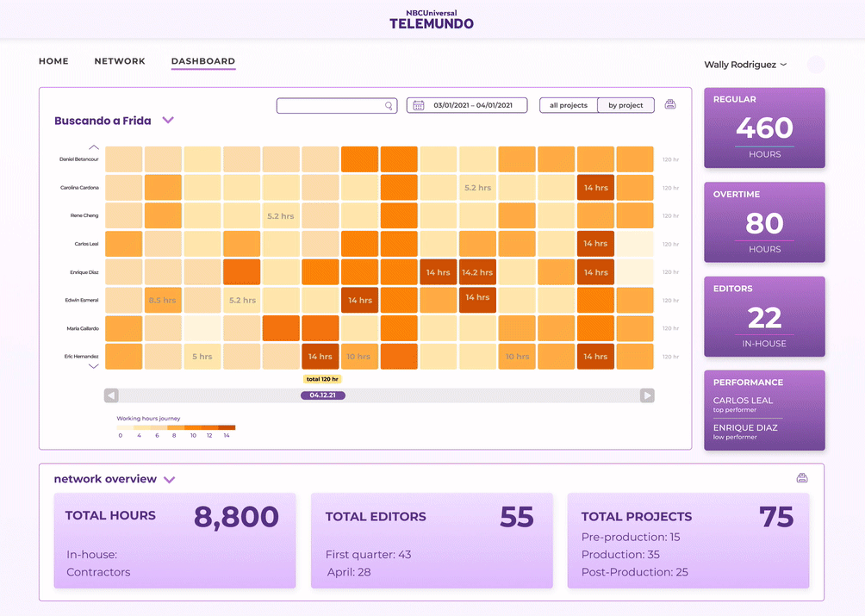Open the OVERTIME 80 hours card

(x=764, y=222)
